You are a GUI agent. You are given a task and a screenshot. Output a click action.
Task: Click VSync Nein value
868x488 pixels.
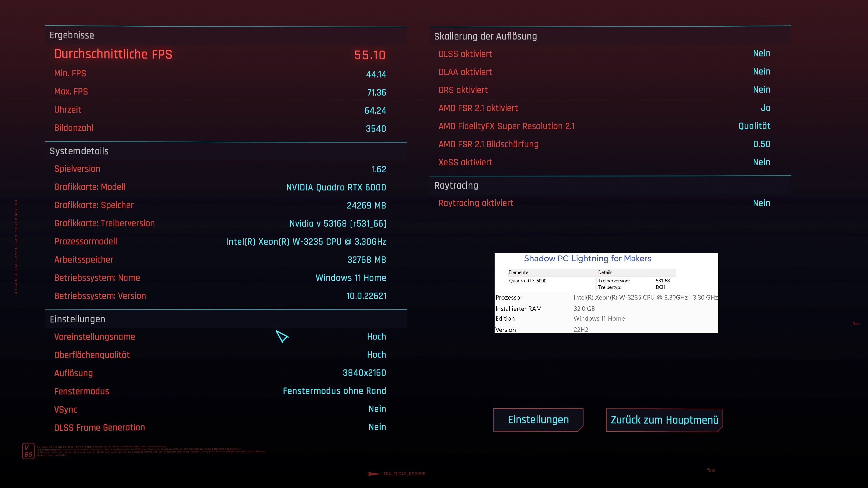pyautogui.click(x=377, y=409)
